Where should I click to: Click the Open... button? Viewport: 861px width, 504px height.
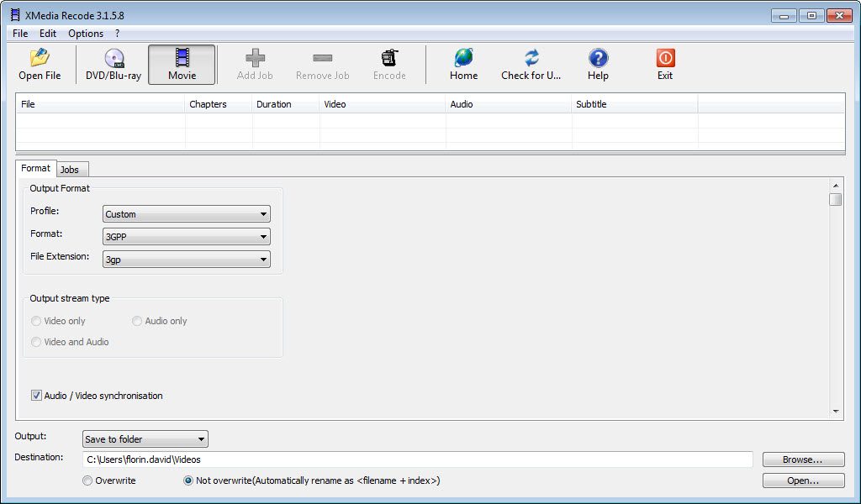(803, 480)
